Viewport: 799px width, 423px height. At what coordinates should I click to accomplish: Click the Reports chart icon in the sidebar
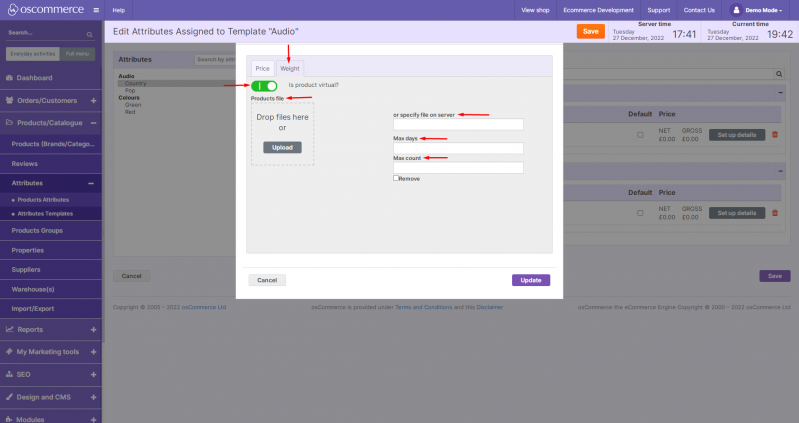(10, 329)
